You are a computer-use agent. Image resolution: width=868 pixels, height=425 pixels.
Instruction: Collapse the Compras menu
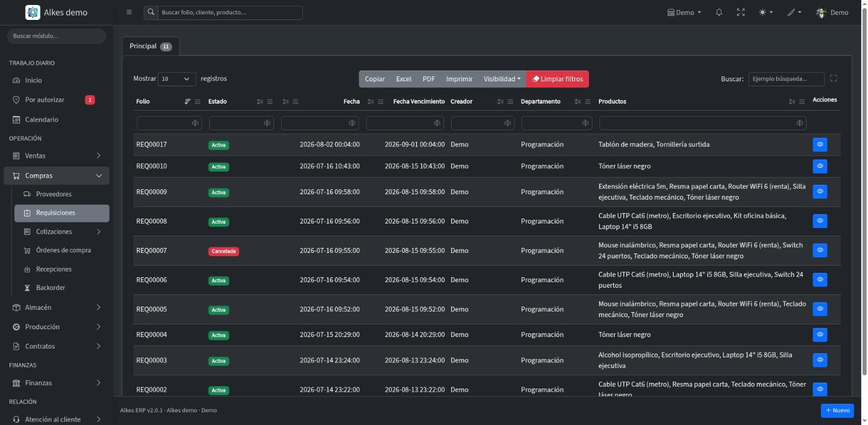pos(56,176)
